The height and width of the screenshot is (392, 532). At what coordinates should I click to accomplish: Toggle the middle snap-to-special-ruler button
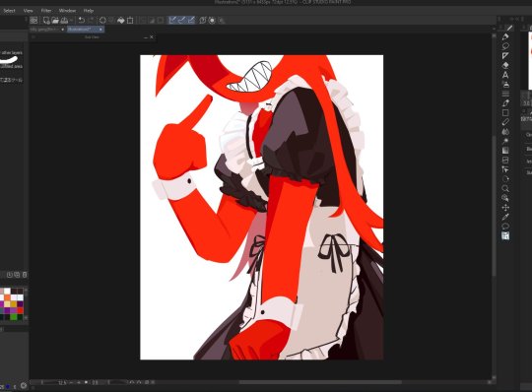(182, 20)
